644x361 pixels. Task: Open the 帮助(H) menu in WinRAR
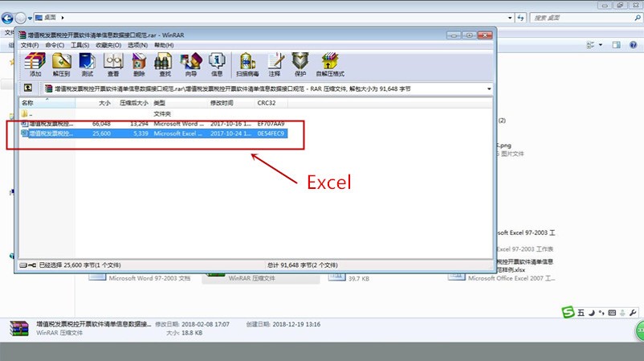pyautogui.click(x=164, y=45)
